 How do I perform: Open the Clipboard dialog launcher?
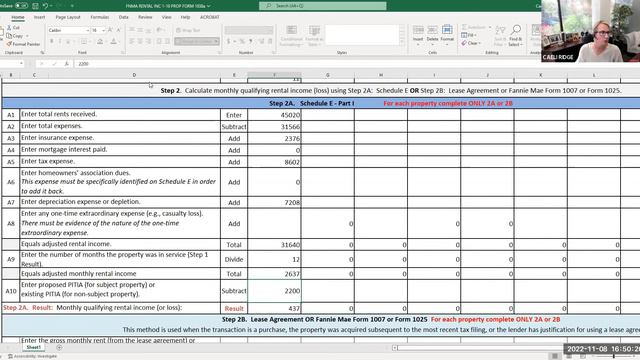click(42, 53)
